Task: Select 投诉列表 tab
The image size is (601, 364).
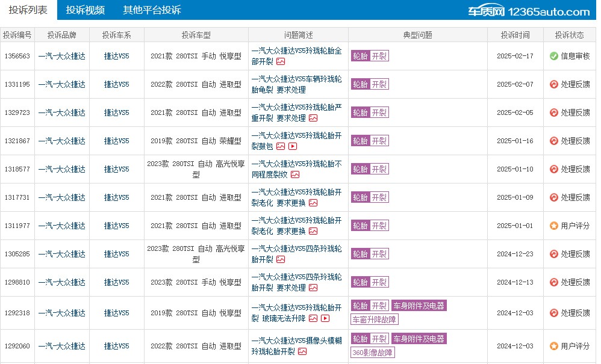Action: pos(28,10)
